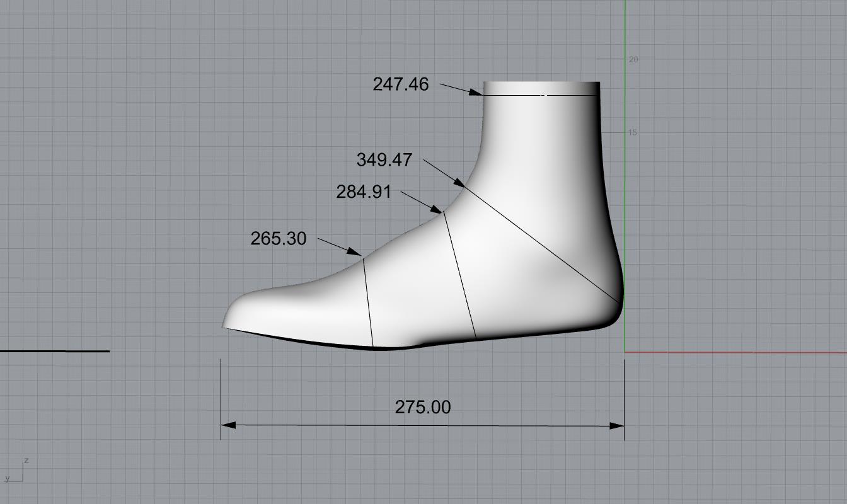The image size is (847, 504).
Task: Select the 275.00 dimension's right arrowhead
Action: click(616, 426)
